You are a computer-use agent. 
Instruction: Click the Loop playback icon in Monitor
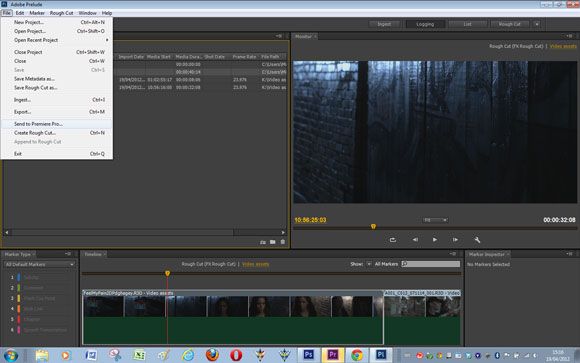click(392, 240)
